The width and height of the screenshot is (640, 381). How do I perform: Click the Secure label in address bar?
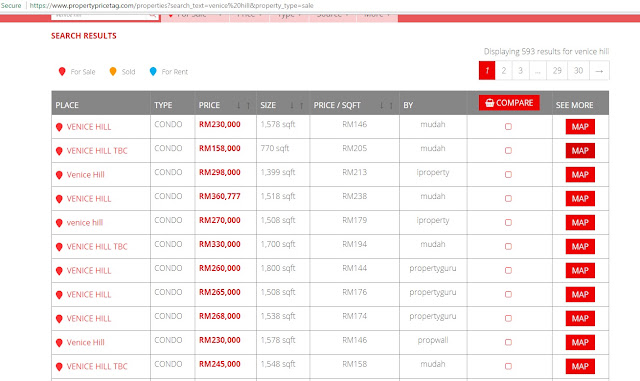pos(11,6)
